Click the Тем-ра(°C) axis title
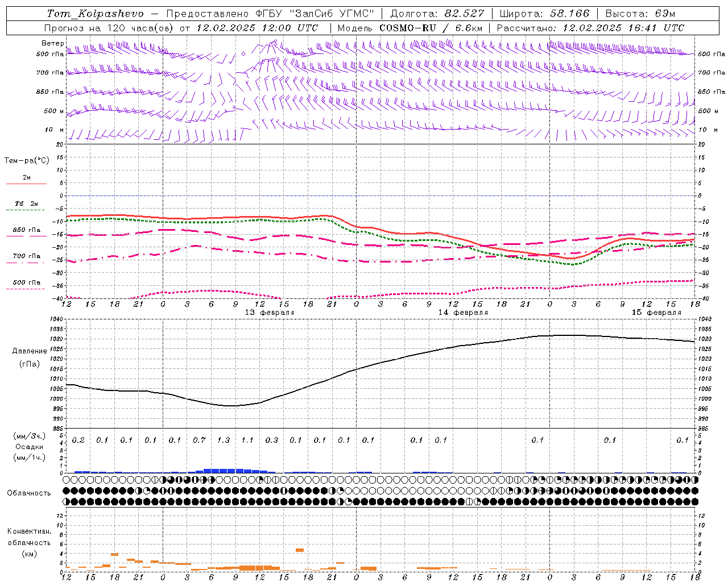728x582 pixels. (x=27, y=161)
